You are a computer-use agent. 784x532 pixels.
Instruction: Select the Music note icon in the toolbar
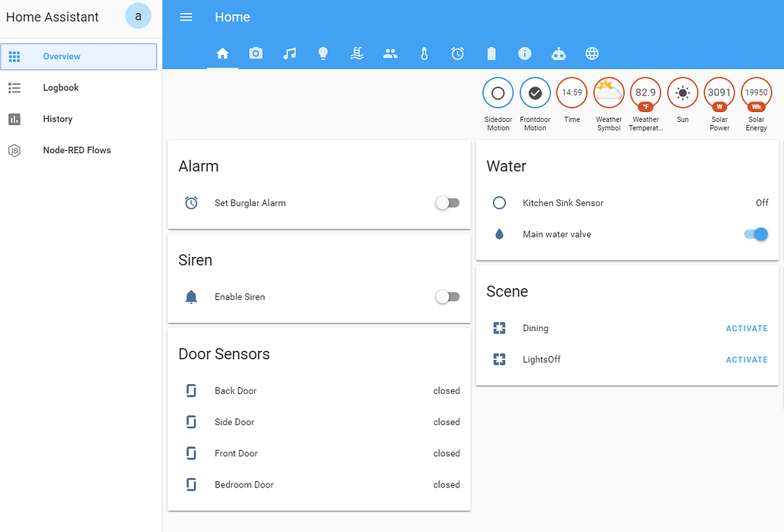290,53
